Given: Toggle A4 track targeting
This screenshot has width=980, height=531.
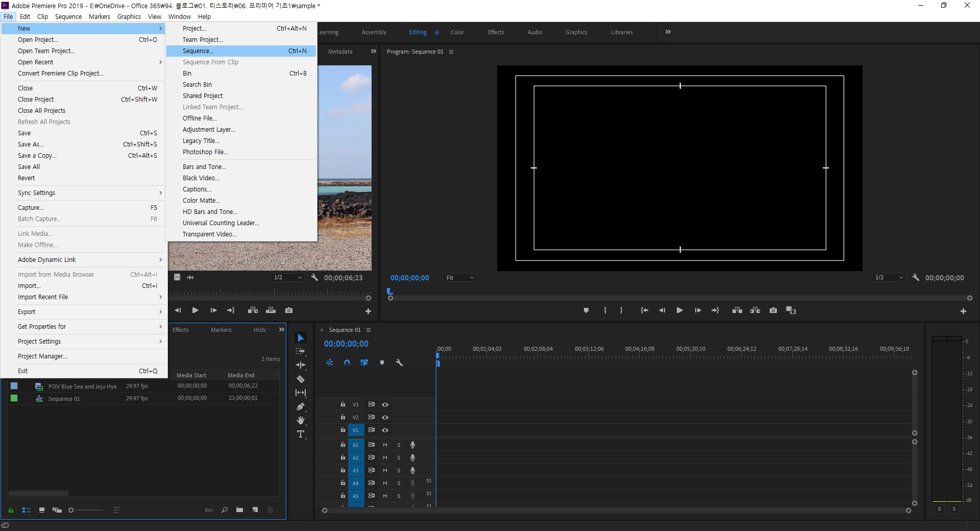Looking at the screenshot, I should click(356, 483).
